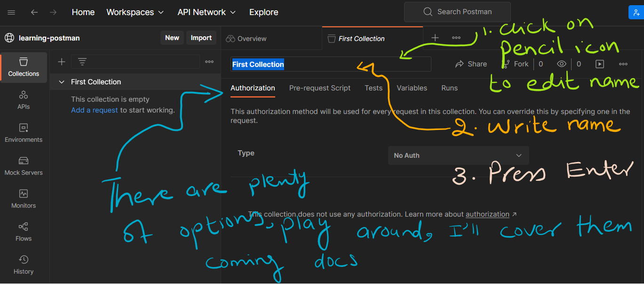Click the invite people icon button
644x284 pixels.
click(x=636, y=12)
